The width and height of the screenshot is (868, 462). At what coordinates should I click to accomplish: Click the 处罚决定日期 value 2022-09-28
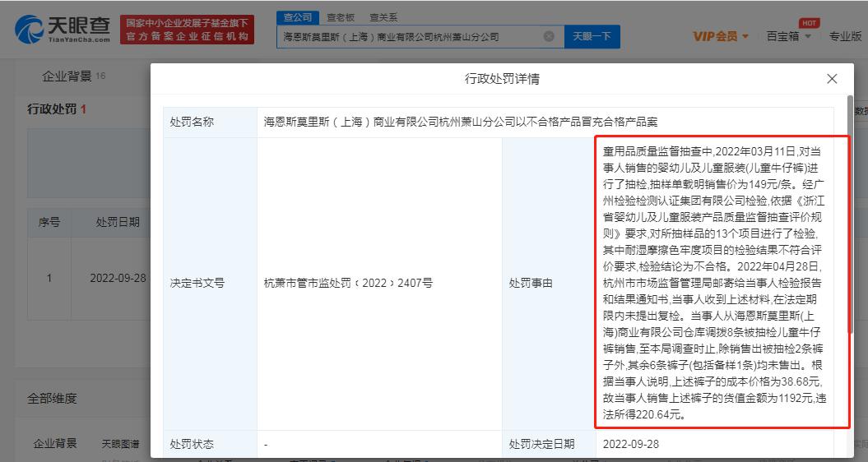click(x=630, y=444)
